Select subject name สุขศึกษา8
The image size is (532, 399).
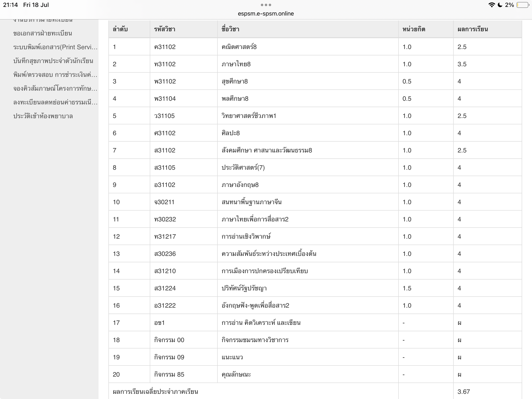click(234, 81)
